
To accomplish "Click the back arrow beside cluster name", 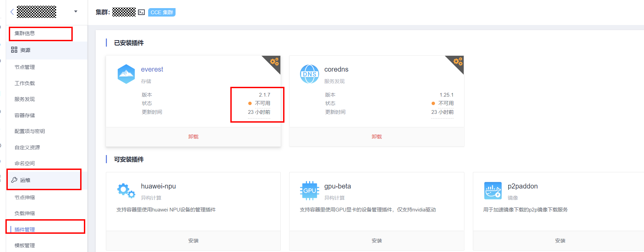I will 12,12.
